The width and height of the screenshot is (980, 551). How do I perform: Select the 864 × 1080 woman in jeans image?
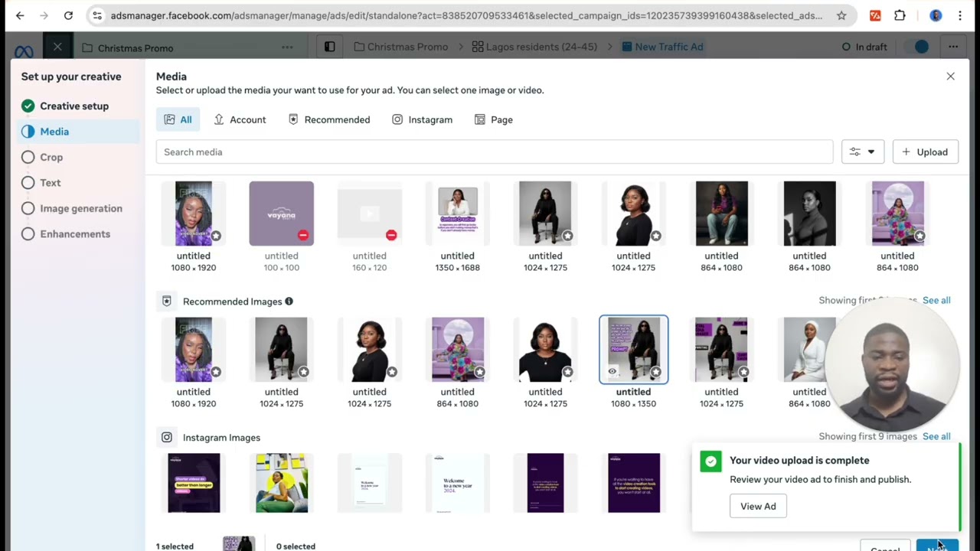(x=721, y=214)
